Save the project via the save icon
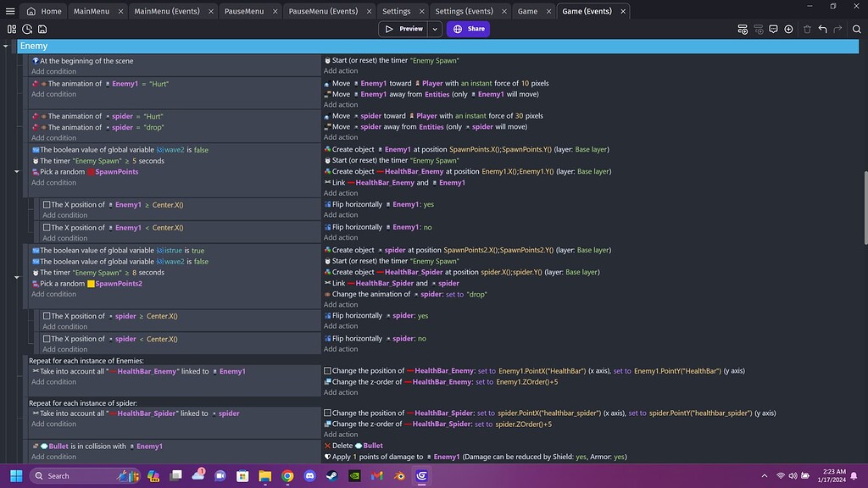 42,29
